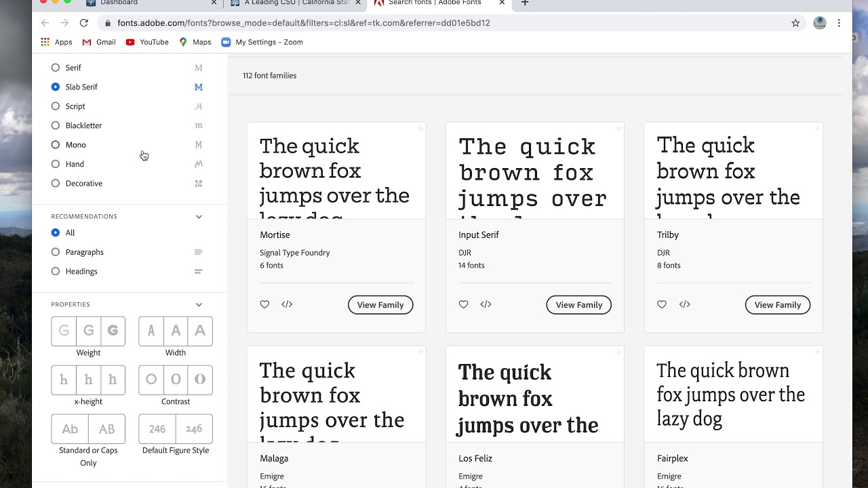Pick the high x-height h icon
This screenshot has width=868, height=488.
113,380
